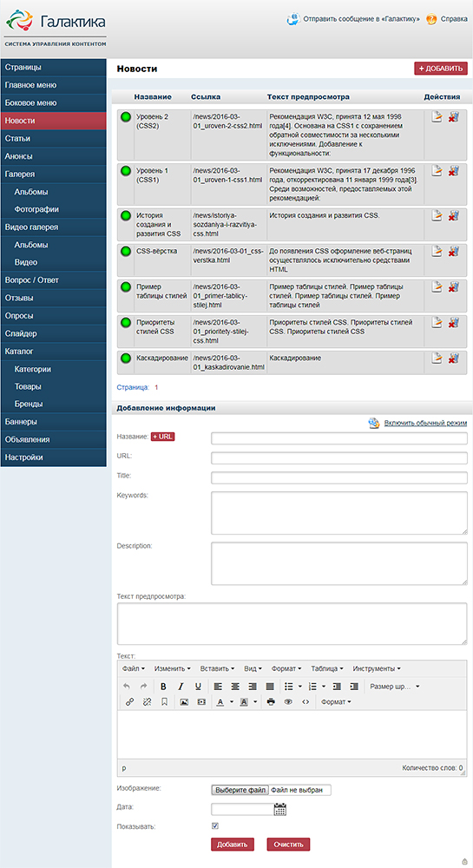This screenshot has height=868, width=473.
Task: Toggle status of 'История создания' green indicator
Action: 126,215
